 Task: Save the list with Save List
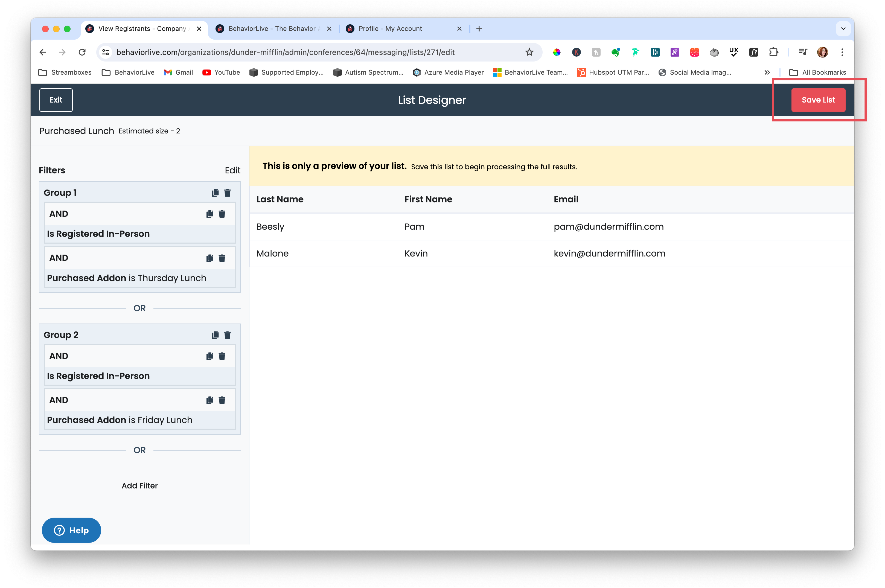pyautogui.click(x=818, y=100)
